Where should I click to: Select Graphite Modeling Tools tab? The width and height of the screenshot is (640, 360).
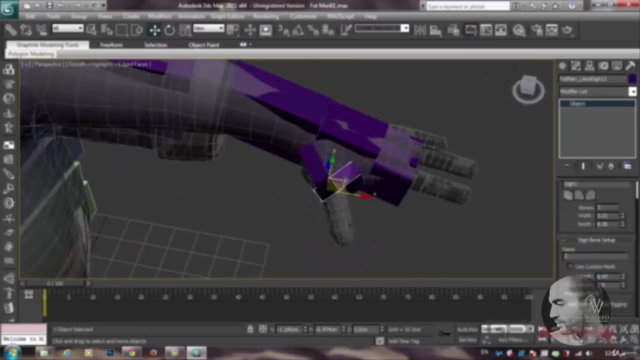coord(48,44)
